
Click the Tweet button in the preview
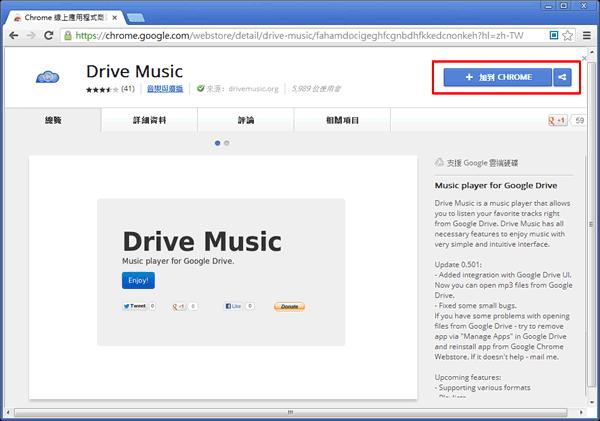(135, 306)
